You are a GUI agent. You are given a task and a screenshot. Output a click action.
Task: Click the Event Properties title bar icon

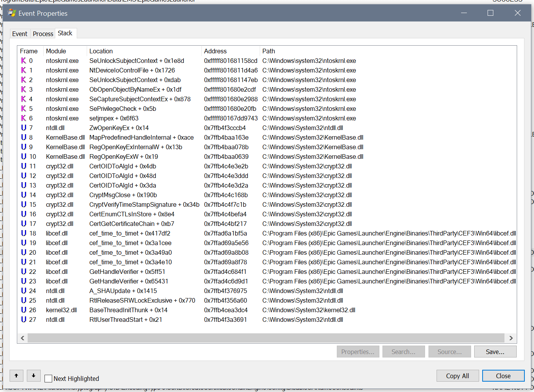tap(12, 13)
